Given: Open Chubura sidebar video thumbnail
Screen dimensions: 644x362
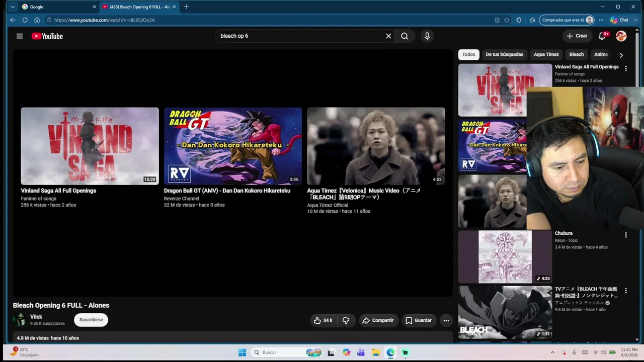Looking at the screenshot, I should [505, 257].
